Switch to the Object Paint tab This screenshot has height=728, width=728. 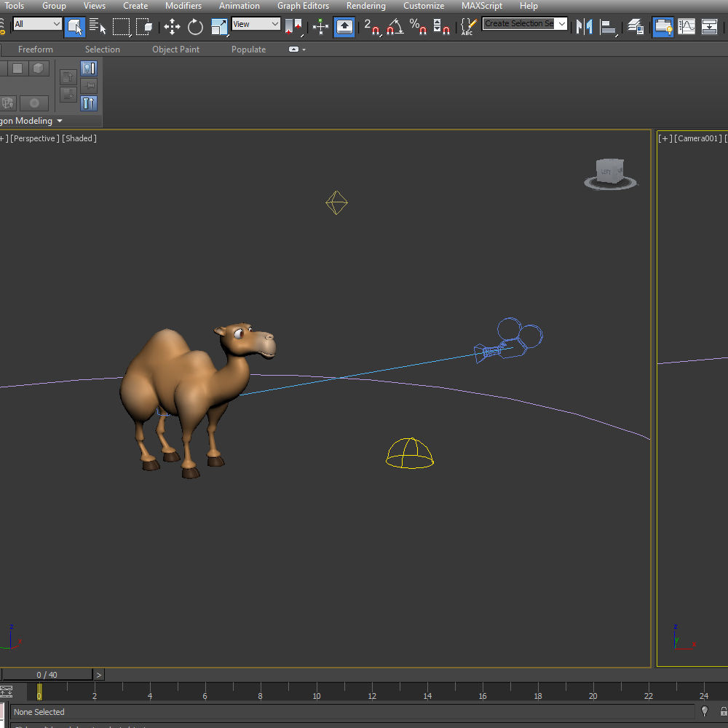click(x=175, y=50)
